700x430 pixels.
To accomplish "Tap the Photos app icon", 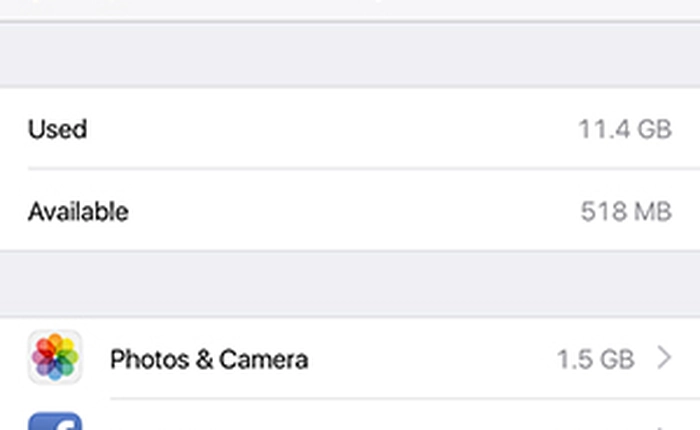I will [55, 358].
